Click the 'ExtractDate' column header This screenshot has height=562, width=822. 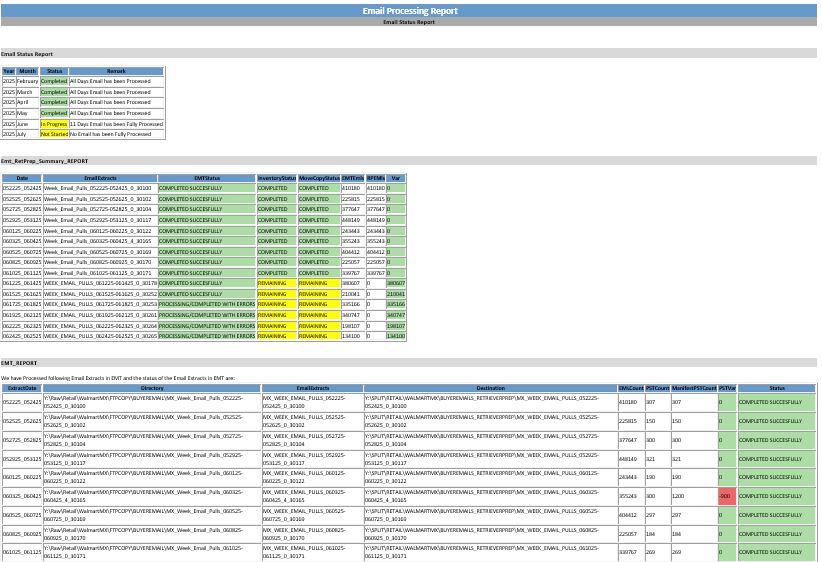[x=22, y=388]
